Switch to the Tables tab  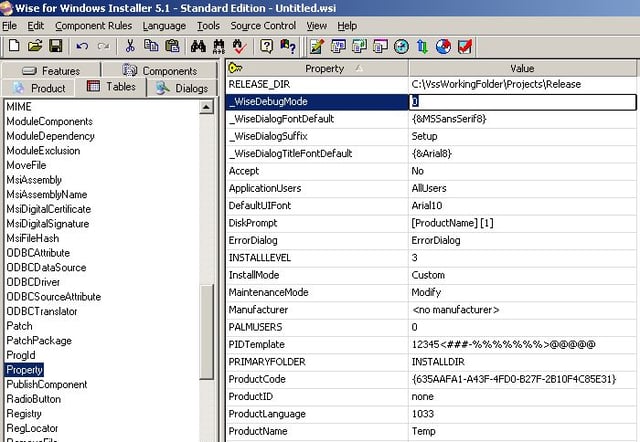[111, 87]
